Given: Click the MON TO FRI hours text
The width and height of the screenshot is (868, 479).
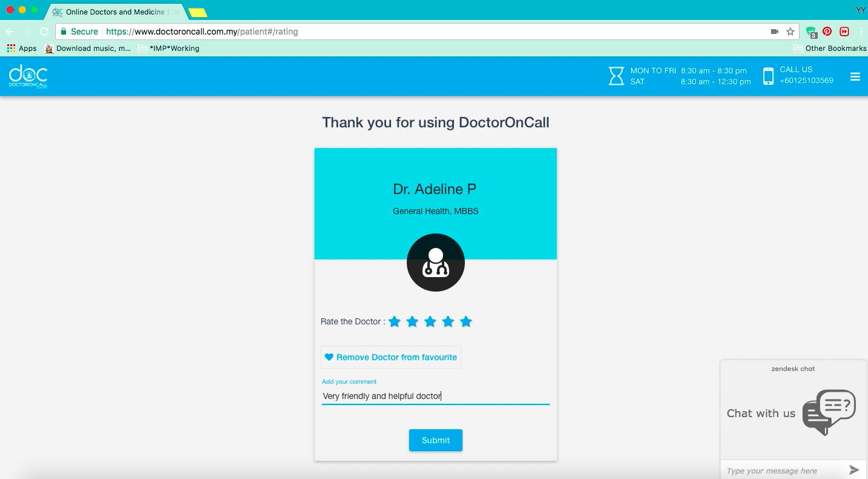Looking at the screenshot, I should click(689, 70).
